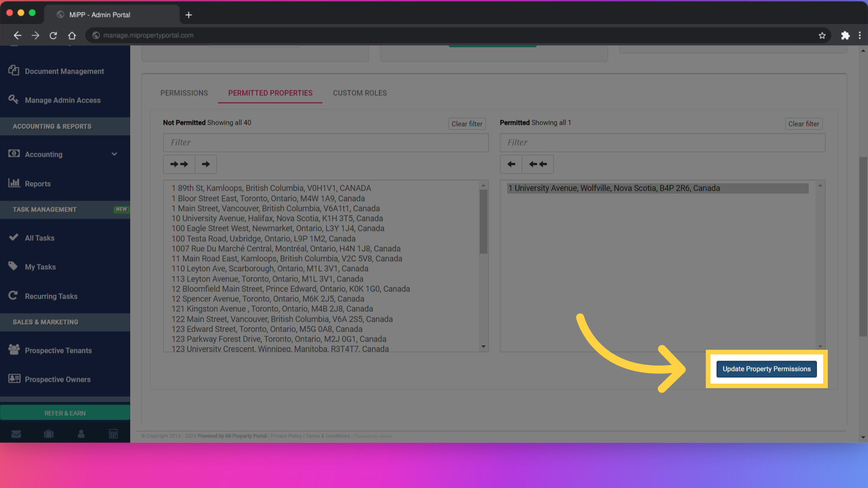Click the Update Property Permissions button
Viewport: 868px width, 488px height.
pyautogui.click(x=766, y=369)
